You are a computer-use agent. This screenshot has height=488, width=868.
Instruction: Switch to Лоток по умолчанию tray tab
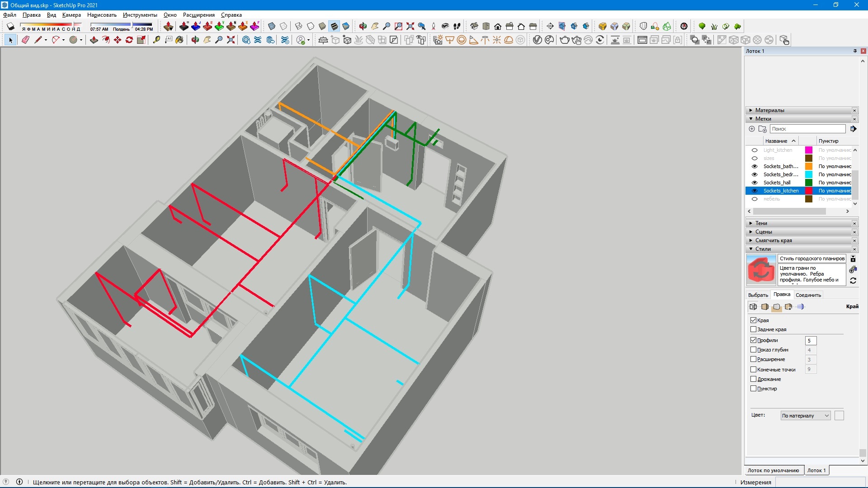click(774, 470)
